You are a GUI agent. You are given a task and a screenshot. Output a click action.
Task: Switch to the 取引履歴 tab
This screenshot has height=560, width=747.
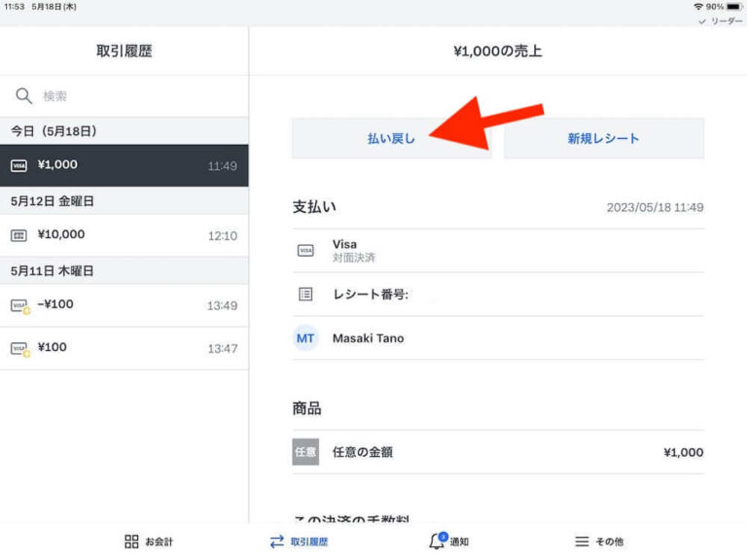coord(299,542)
